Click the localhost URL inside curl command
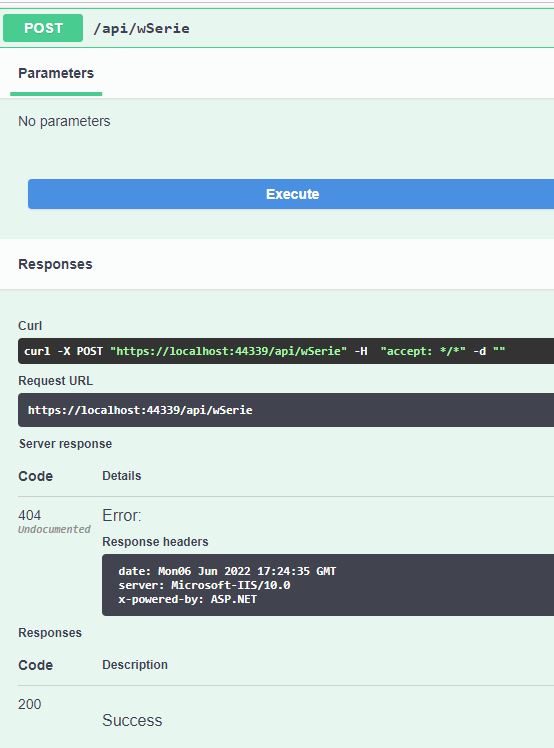The width and height of the screenshot is (554, 748). [229, 351]
